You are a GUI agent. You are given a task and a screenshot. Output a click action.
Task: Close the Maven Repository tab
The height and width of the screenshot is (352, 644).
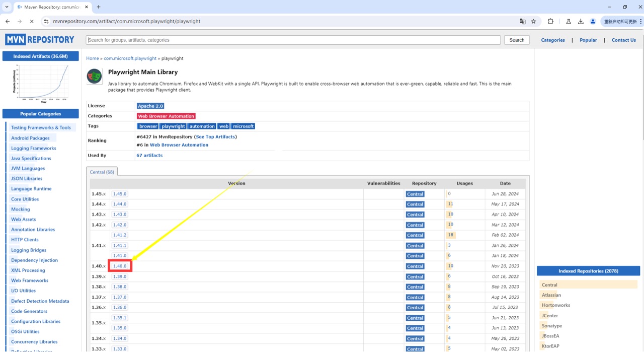coord(86,7)
